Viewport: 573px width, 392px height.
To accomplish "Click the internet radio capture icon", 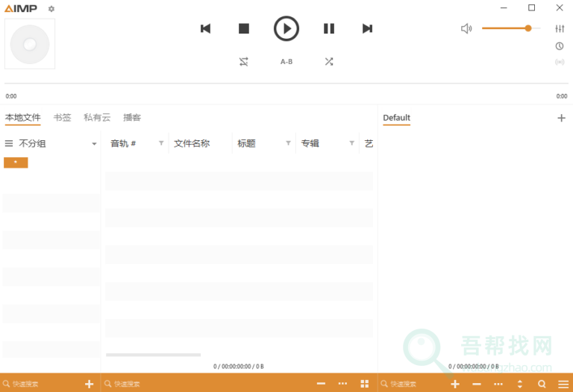I will pos(560,62).
